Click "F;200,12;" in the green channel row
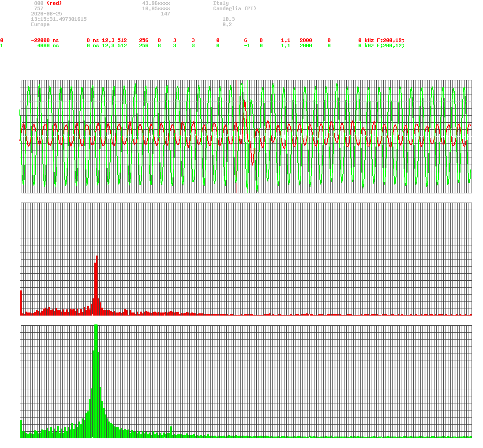The height and width of the screenshot is (448, 483). (x=390, y=45)
